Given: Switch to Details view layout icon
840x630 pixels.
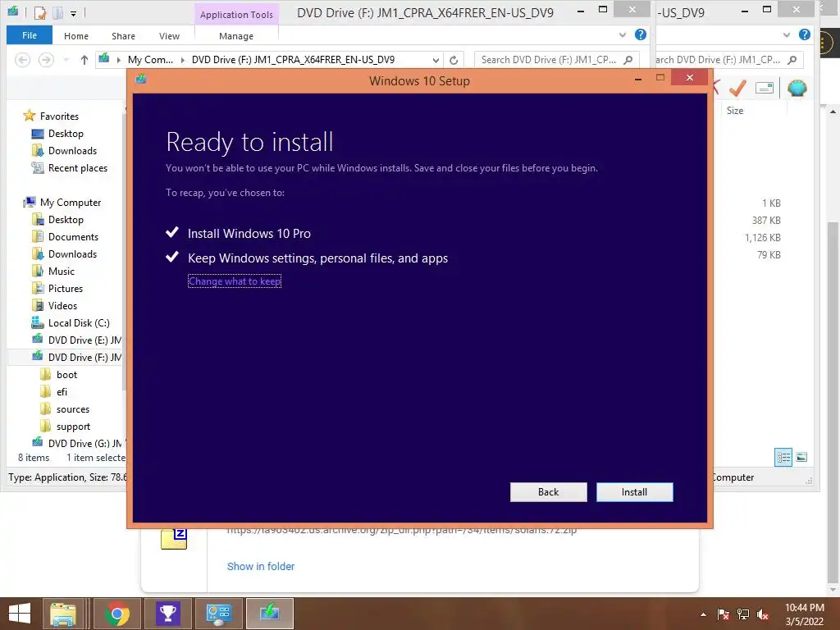Looking at the screenshot, I should point(783,457).
